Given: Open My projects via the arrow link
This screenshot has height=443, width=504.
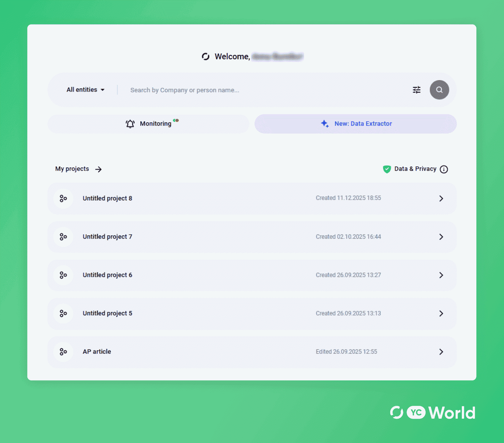Looking at the screenshot, I should 98,169.
